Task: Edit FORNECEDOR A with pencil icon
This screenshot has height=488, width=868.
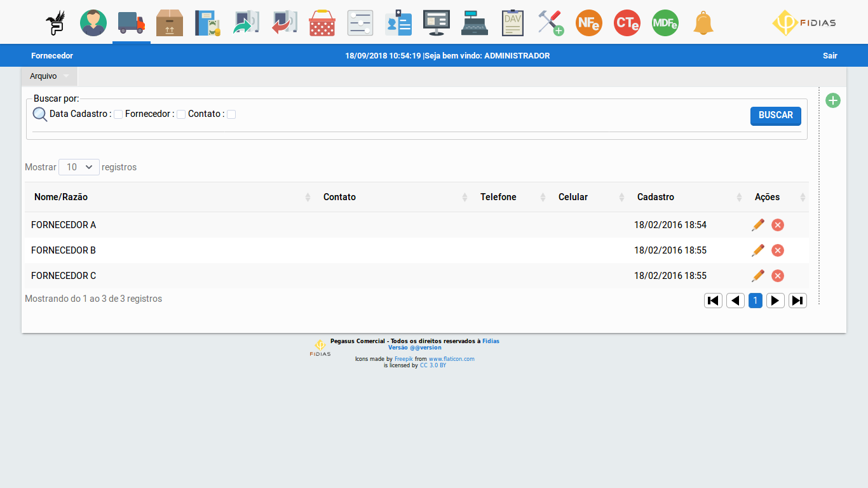Action: pyautogui.click(x=757, y=225)
